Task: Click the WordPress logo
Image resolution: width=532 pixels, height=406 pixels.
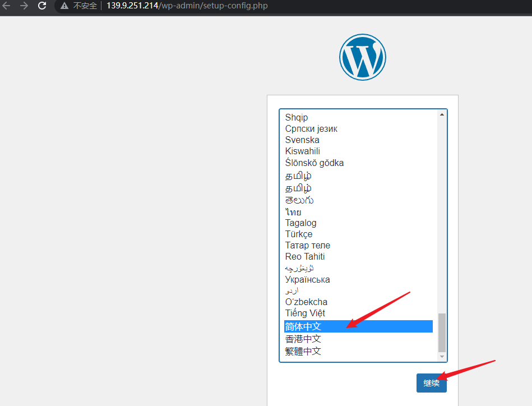Action: click(362, 57)
